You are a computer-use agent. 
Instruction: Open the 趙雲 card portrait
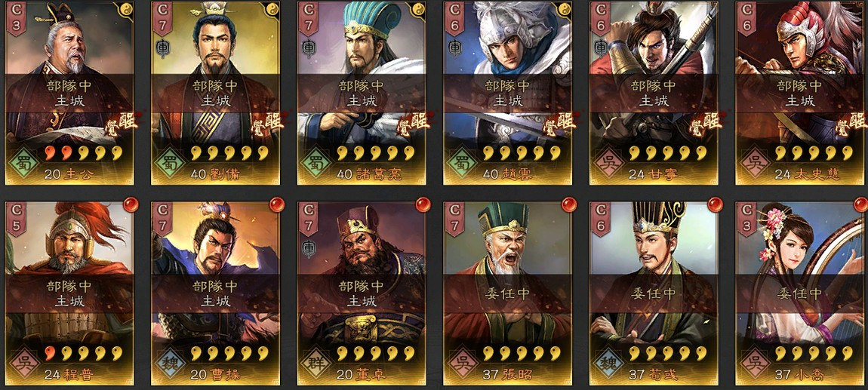[508, 93]
